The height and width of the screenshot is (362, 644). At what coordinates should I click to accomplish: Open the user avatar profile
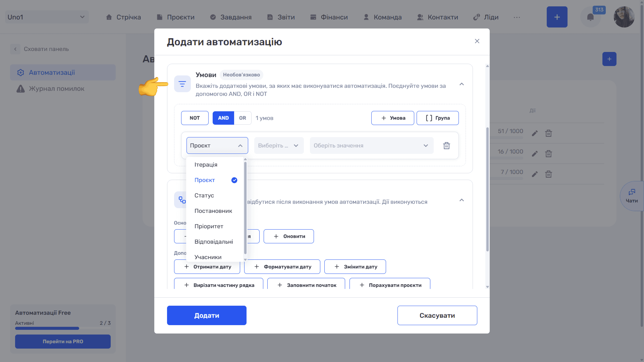pyautogui.click(x=624, y=17)
